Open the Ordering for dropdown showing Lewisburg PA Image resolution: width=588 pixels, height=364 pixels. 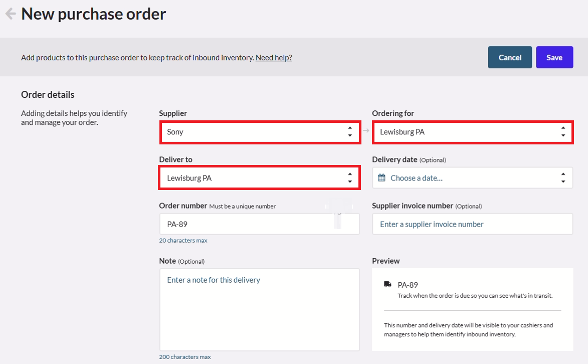tap(473, 132)
